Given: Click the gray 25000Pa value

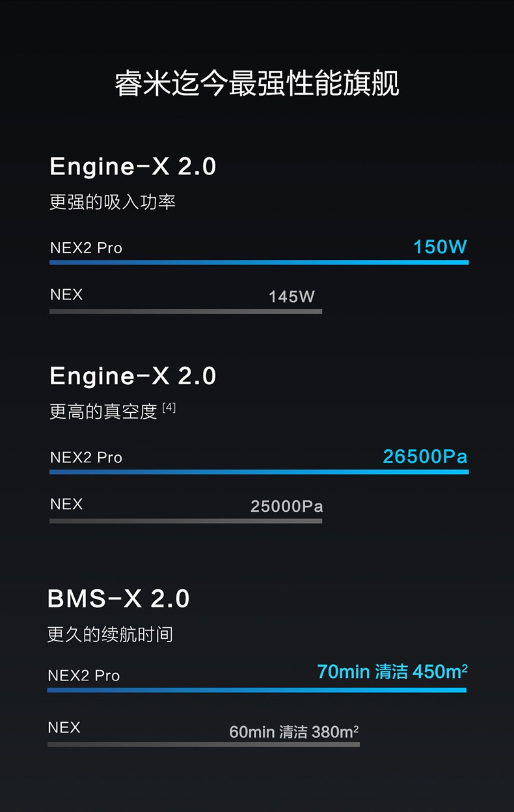Looking at the screenshot, I should point(287,507).
